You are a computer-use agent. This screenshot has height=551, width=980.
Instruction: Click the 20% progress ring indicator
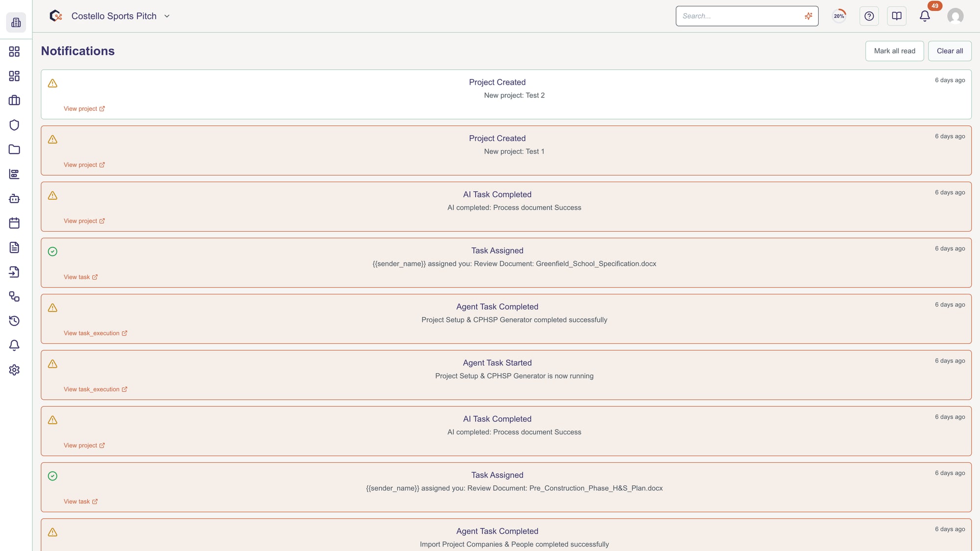[839, 16]
